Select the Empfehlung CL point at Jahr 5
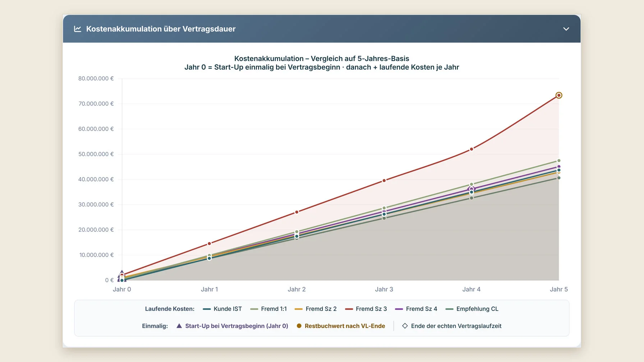Viewport: 644px width, 362px height. click(x=559, y=178)
